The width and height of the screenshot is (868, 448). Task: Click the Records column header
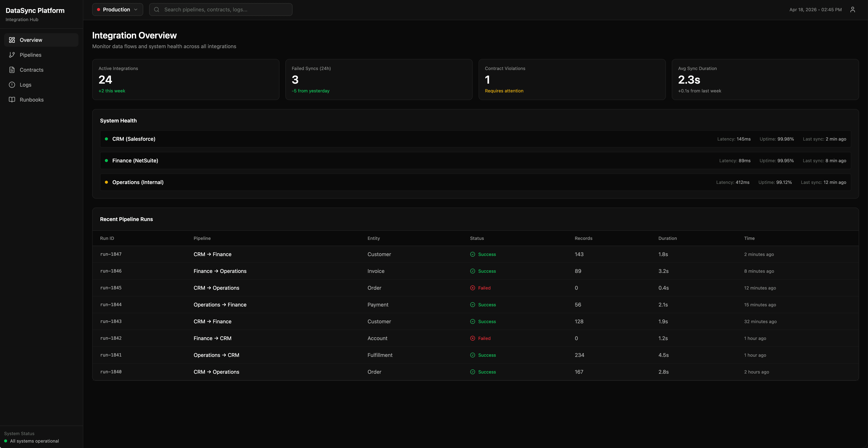[583, 238]
